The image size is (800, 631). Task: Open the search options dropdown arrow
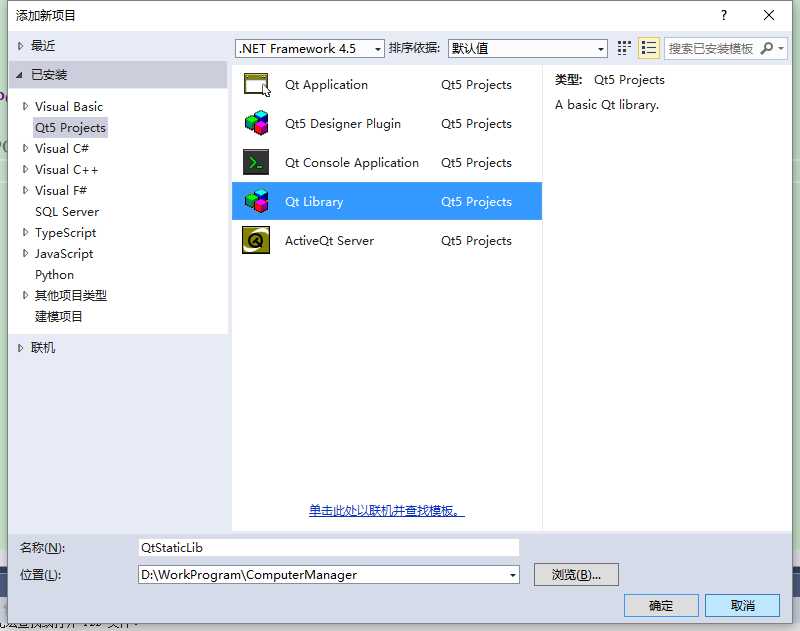[x=781, y=48]
